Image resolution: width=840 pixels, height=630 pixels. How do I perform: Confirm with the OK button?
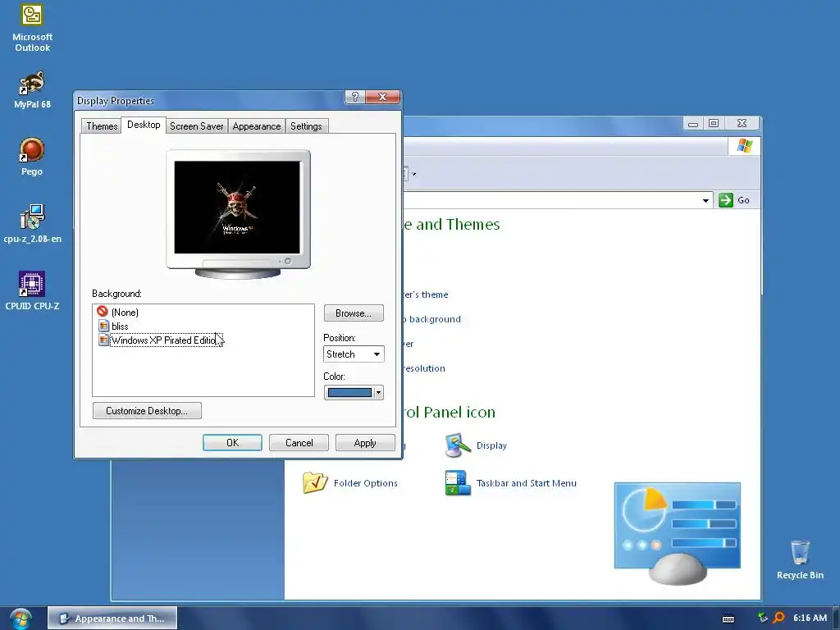point(232,442)
